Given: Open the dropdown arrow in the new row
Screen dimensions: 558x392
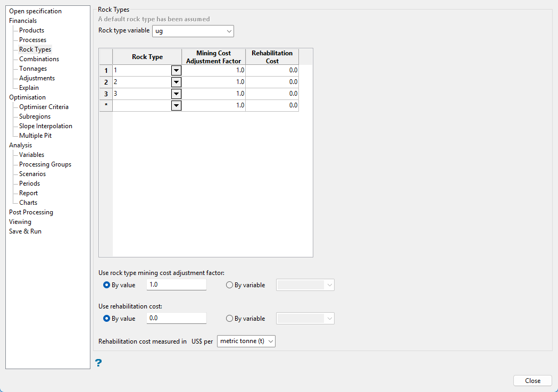Looking at the screenshot, I should coord(177,105).
